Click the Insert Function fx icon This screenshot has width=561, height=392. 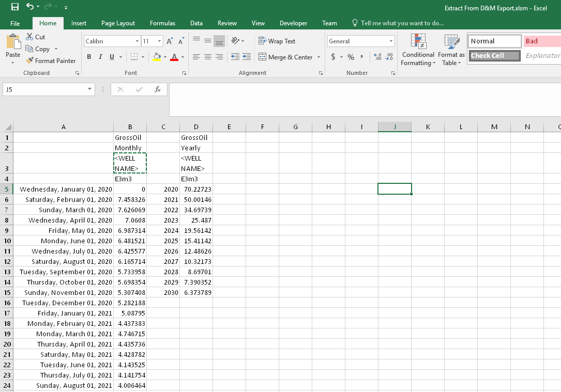[158, 89]
